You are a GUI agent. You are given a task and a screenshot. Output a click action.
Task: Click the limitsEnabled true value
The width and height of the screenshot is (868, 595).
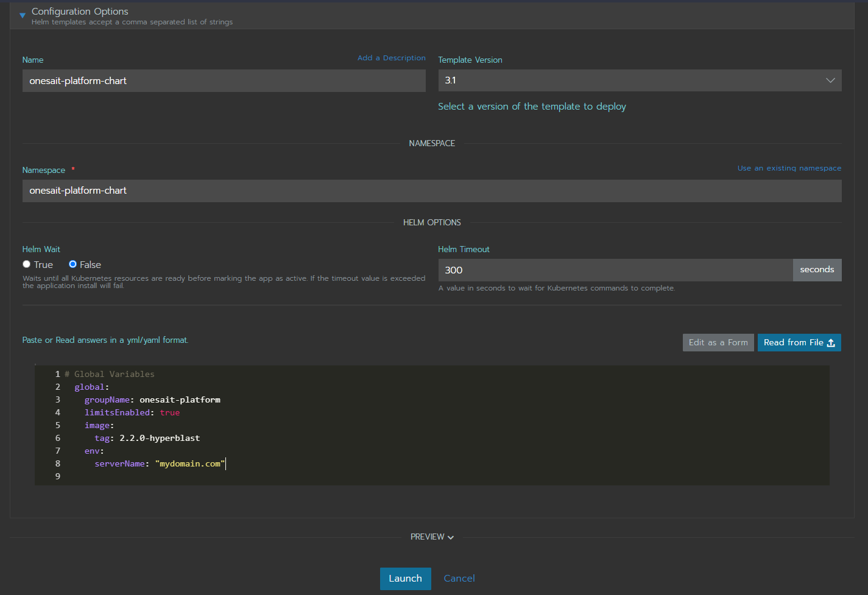pyautogui.click(x=170, y=413)
